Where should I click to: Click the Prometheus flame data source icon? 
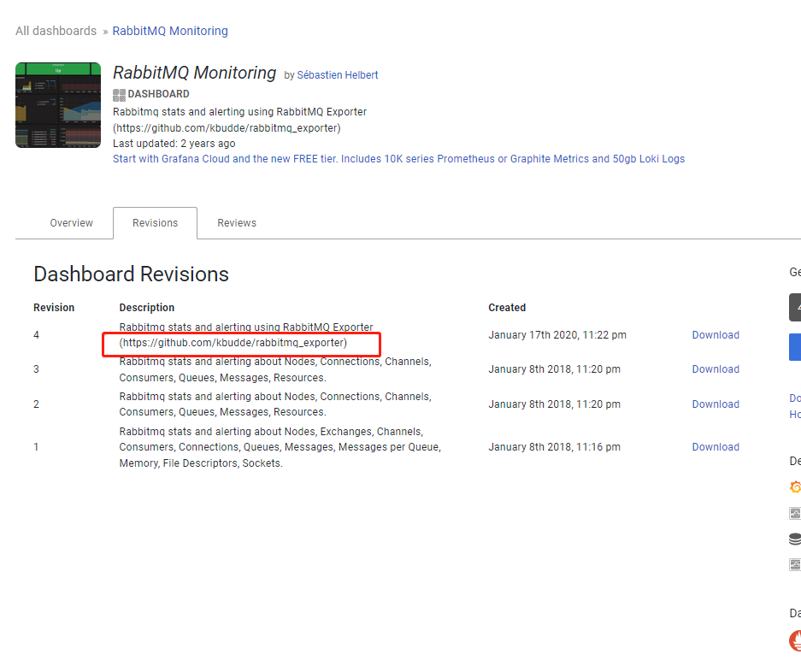click(795, 640)
